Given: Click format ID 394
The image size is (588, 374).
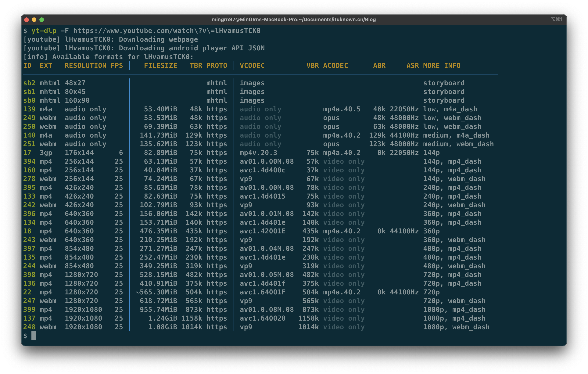Looking at the screenshot, I should tap(29, 161).
